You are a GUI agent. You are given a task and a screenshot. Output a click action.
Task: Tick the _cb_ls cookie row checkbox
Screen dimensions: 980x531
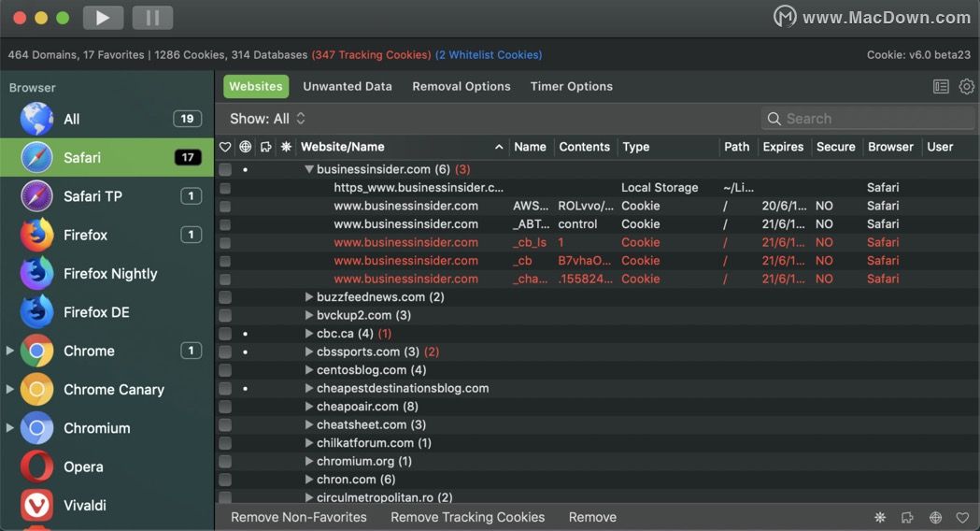225,243
